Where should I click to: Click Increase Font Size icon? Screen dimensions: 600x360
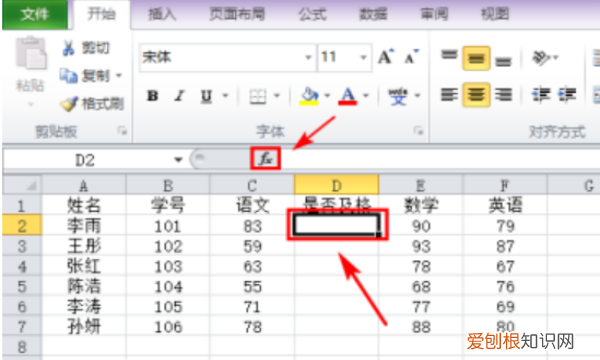[385, 57]
